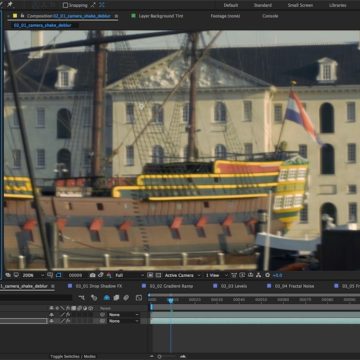Image resolution: width=360 pixels, height=360 pixels.
Task: Toggle the Region of Interest button
Action: click(150, 275)
